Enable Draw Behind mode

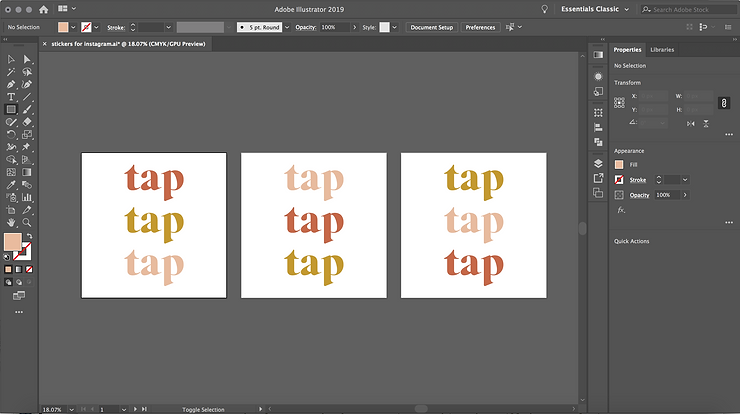coord(18,282)
